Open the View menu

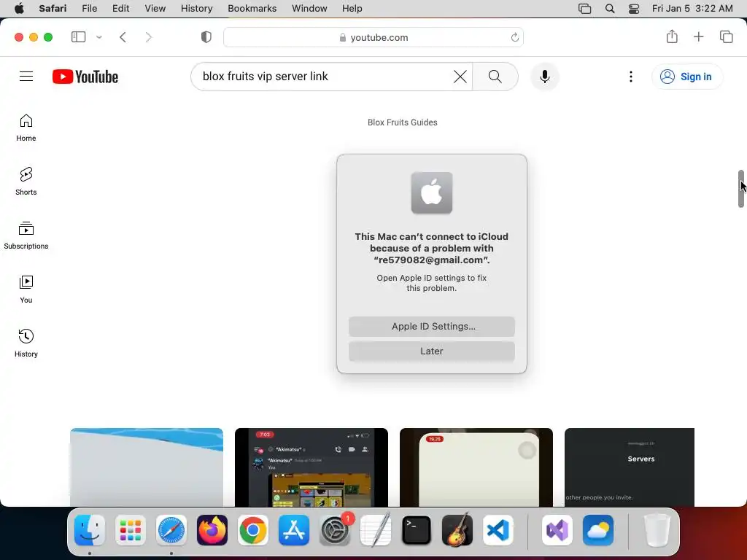155,9
